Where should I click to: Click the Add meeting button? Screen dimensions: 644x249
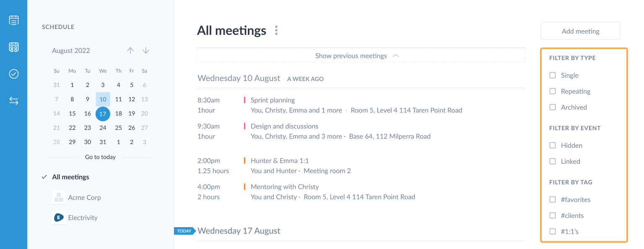point(580,31)
